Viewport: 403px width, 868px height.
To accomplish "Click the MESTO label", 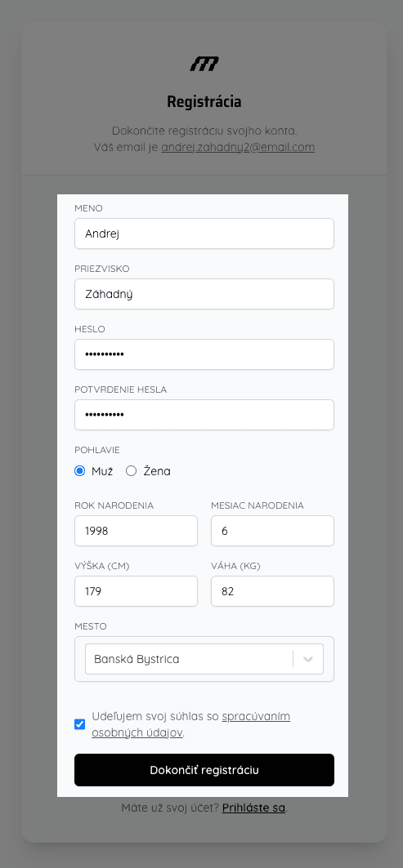I will tap(91, 626).
